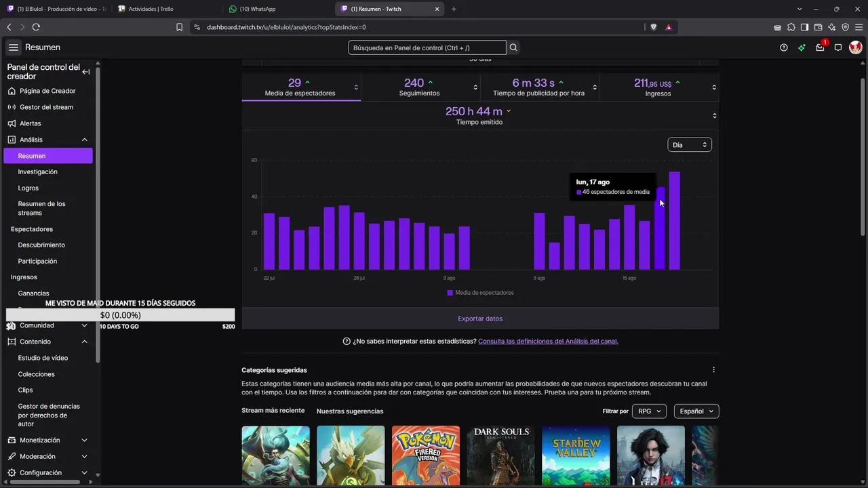Bookmark this page in the address bar
The height and width of the screenshot is (488, 868).
click(179, 27)
